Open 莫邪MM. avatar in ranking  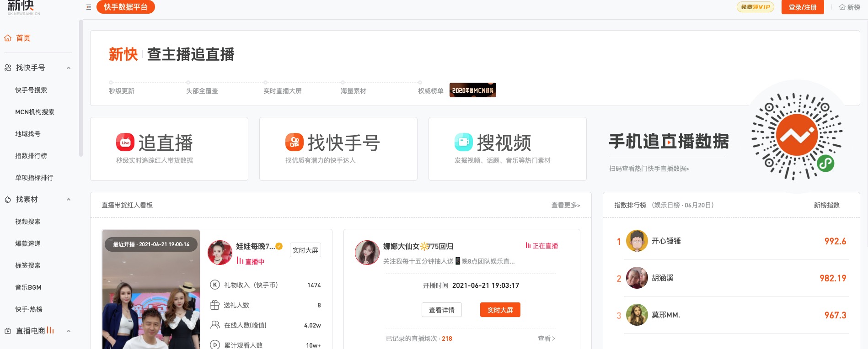[x=637, y=315]
